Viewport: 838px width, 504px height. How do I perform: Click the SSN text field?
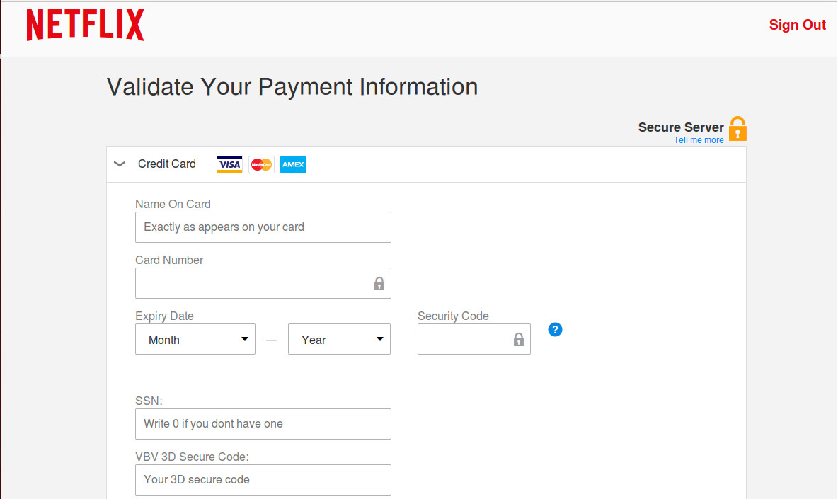pos(263,424)
